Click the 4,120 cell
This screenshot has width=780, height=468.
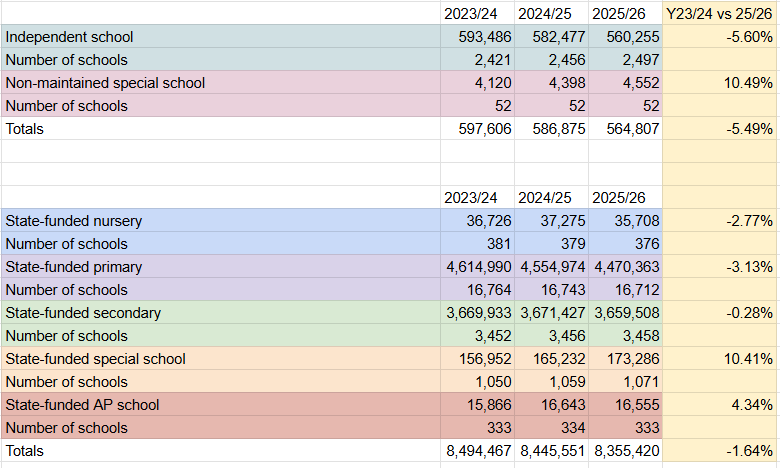pyautogui.click(x=478, y=83)
